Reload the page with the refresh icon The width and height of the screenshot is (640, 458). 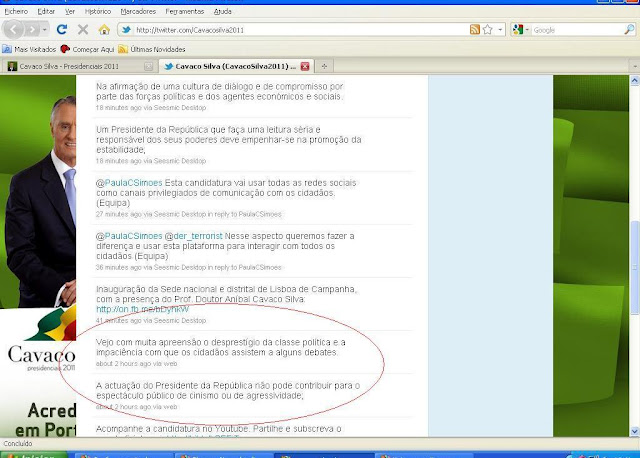coord(62,29)
